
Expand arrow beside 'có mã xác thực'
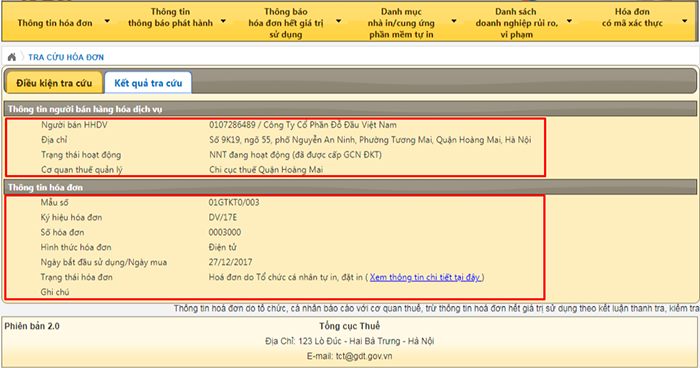pyautogui.click(x=685, y=21)
